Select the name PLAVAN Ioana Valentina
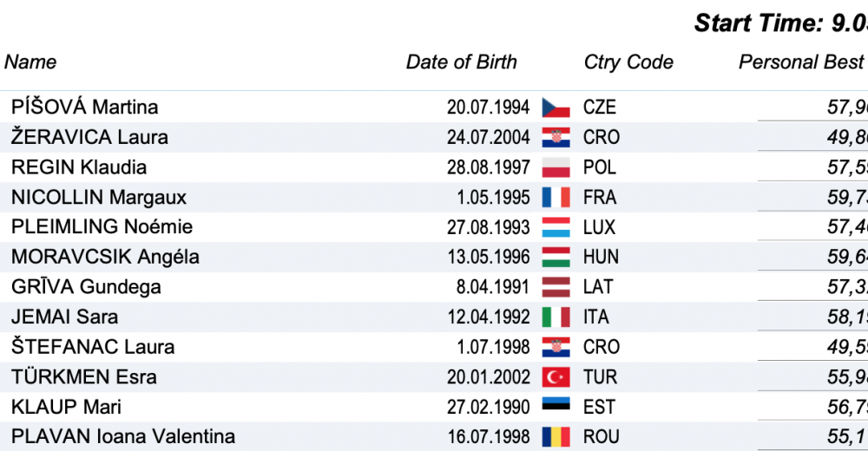Viewport: 868px width, 451px height. coord(123,437)
